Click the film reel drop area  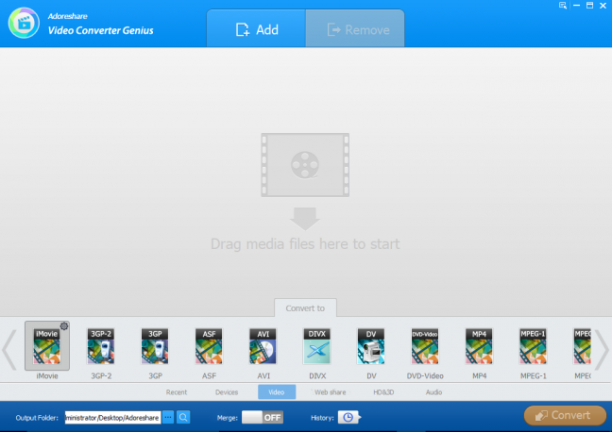pyautogui.click(x=305, y=165)
